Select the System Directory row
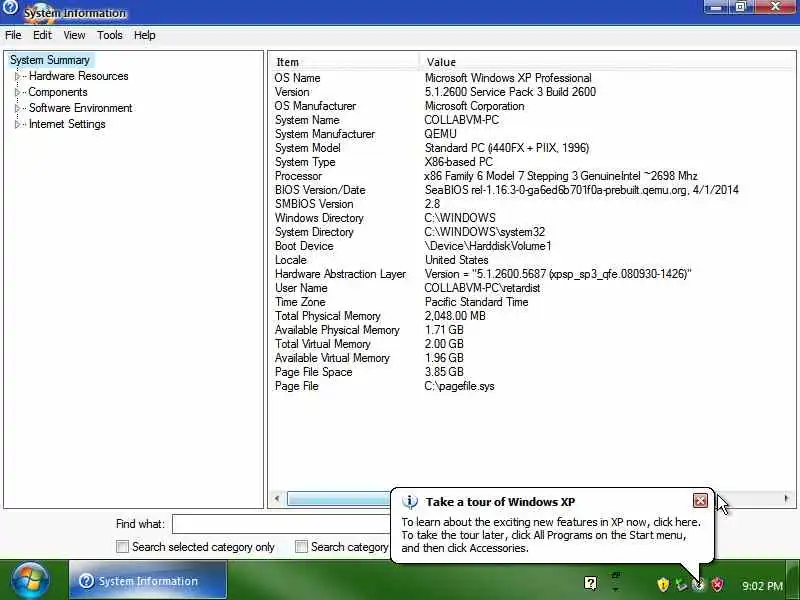 pyautogui.click(x=532, y=232)
